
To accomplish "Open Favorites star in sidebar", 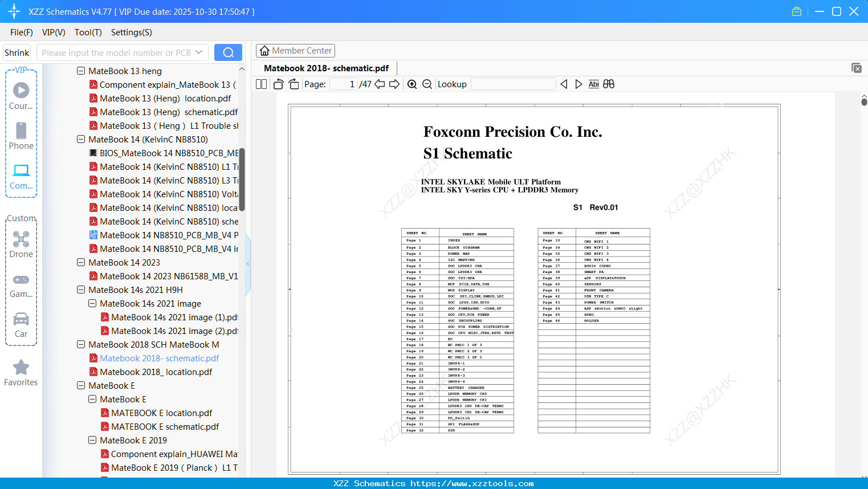I will [x=21, y=373].
